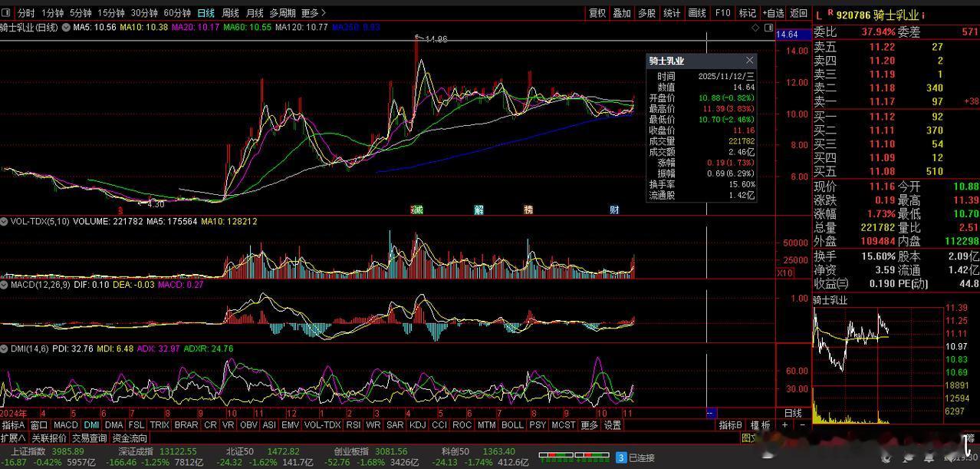Select the 15分钟 period
This screenshot has width=980, height=469.
[x=111, y=13]
